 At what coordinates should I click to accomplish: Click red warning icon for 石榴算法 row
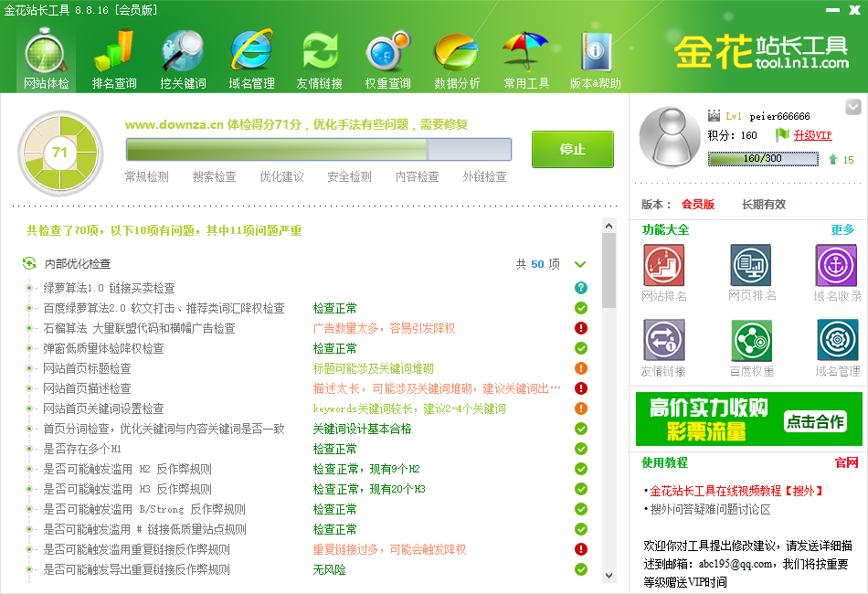[581, 328]
